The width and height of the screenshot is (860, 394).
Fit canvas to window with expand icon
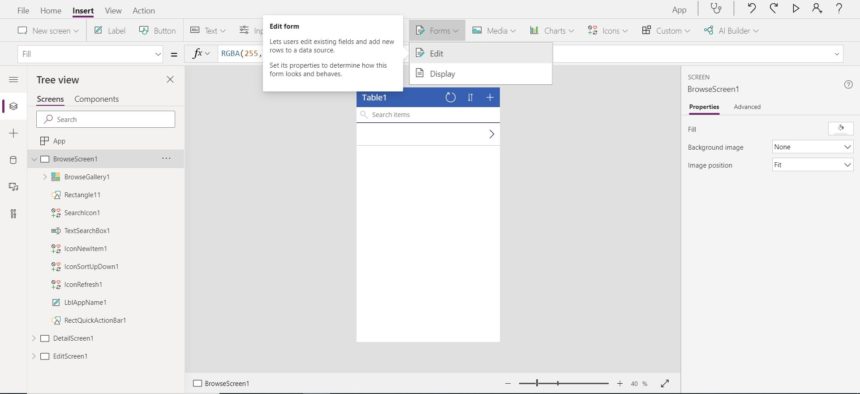(665, 384)
